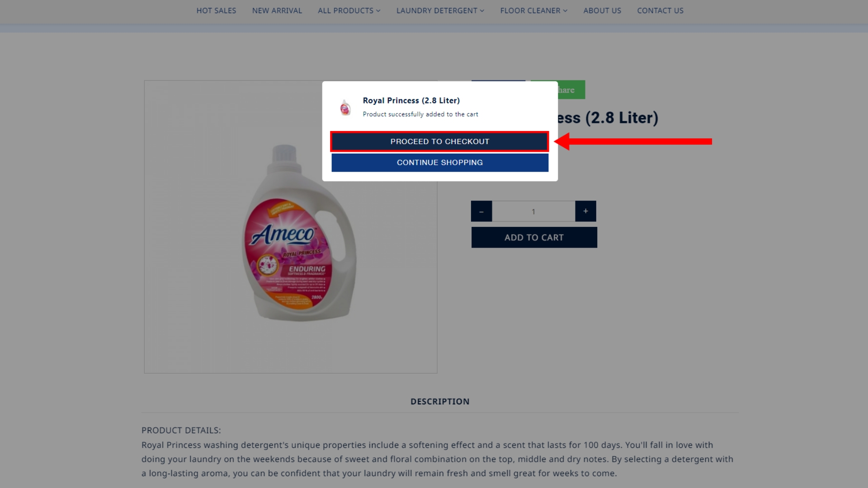Viewport: 868px width, 488px height.
Task: Click the Laundry Detergent chevron arrow
Action: pyautogui.click(x=482, y=11)
